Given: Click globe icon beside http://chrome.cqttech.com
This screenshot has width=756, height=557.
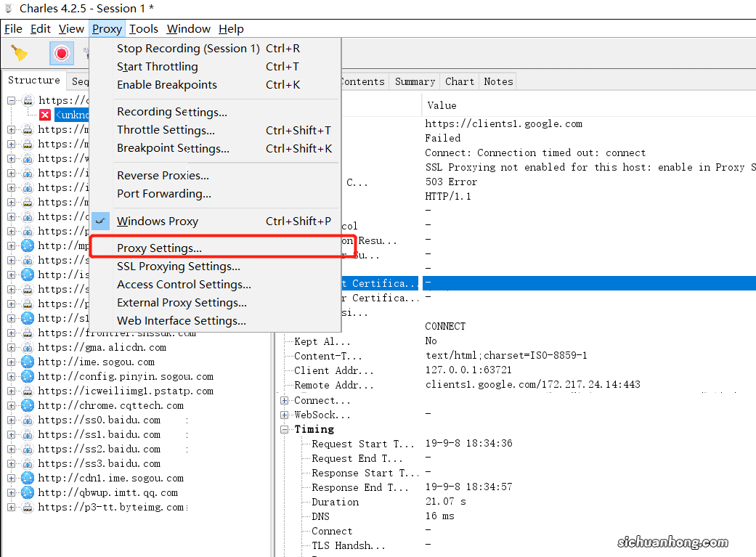Looking at the screenshot, I should pos(28,405).
